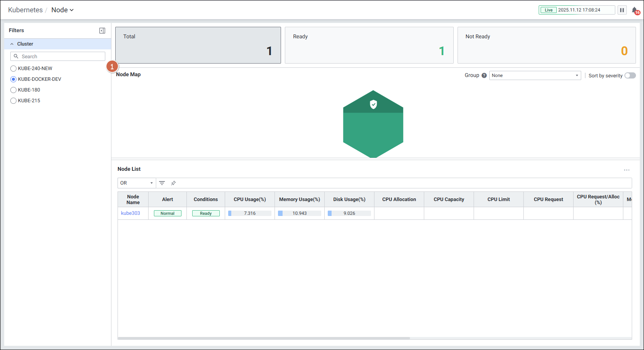This screenshot has width=644, height=350.
Task: Choose the KUBE-215 cluster option
Action: tap(13, 101)
